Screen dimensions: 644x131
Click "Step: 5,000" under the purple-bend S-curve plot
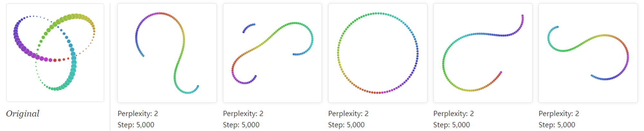coord(557,125)
